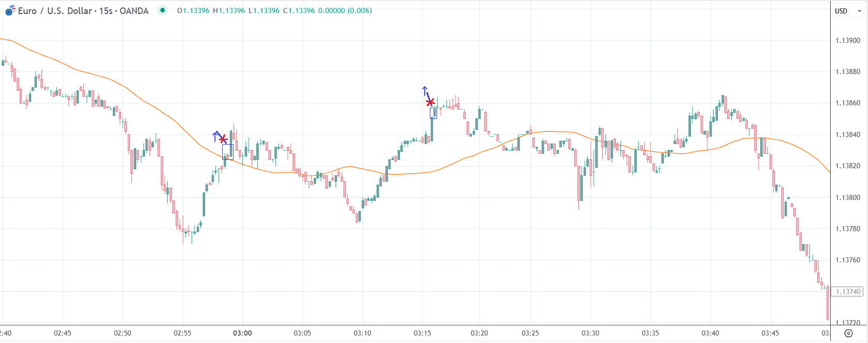Click the 03:00 time axis label

click(242, 333)
